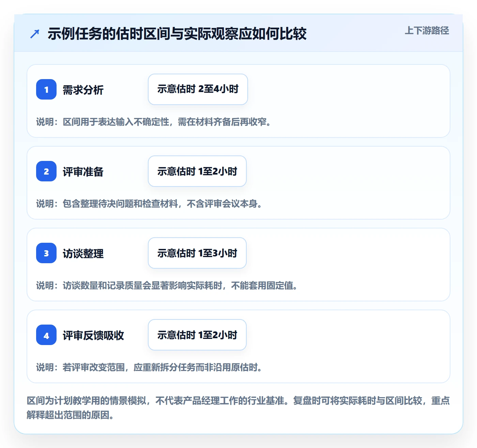Viewport: 477px width, 448px height.
Task: Select step number 1 badge
Action: point(46,89)
